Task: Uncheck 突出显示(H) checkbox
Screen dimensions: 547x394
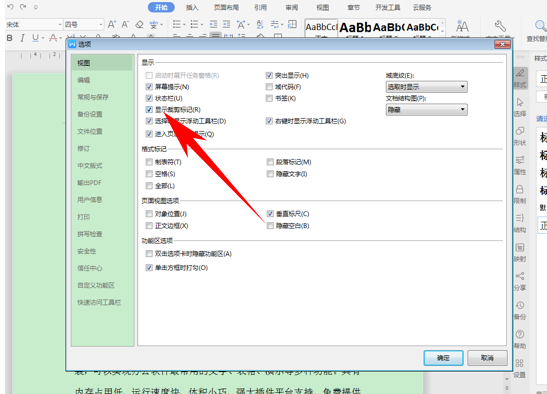Action: click(x=269, y=75)
